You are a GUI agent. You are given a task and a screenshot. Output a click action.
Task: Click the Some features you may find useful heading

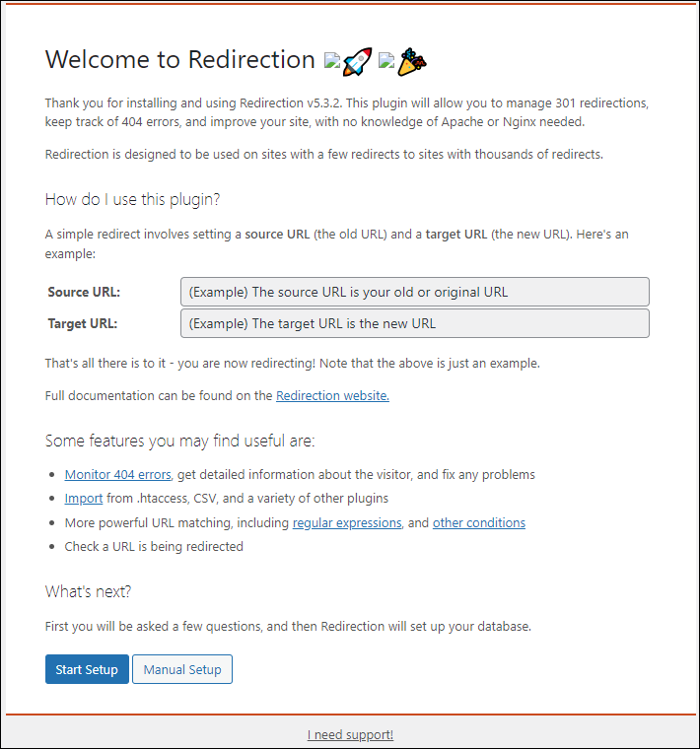(x=180, y=441)
